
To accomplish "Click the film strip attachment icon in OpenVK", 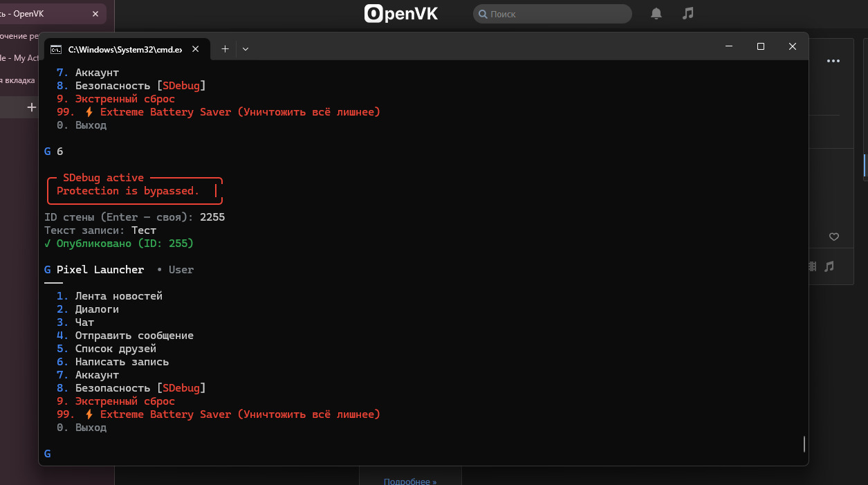I will coord(812,266).
